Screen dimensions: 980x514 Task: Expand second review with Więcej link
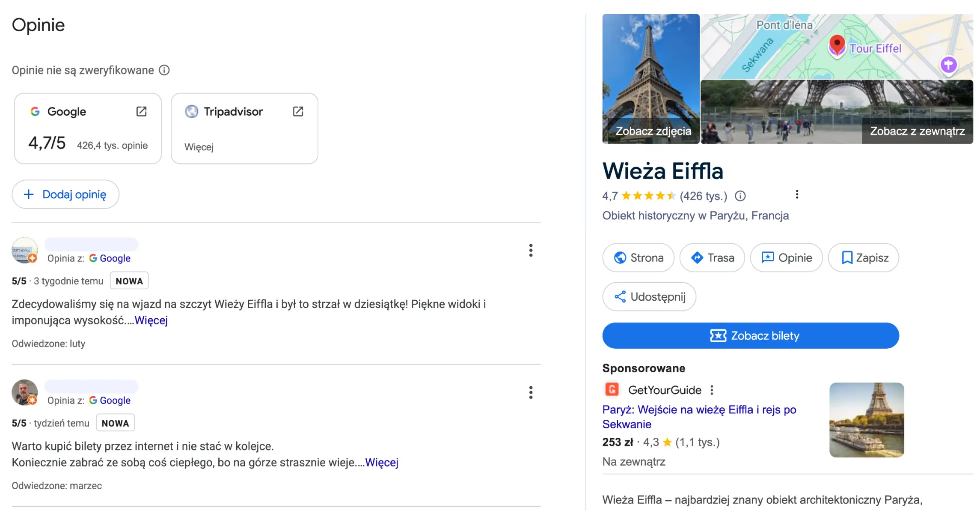[x=381, y=463]
